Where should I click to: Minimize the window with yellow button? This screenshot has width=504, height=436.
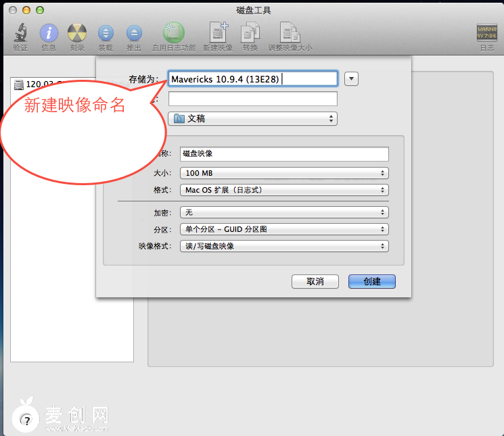point(26,10)
